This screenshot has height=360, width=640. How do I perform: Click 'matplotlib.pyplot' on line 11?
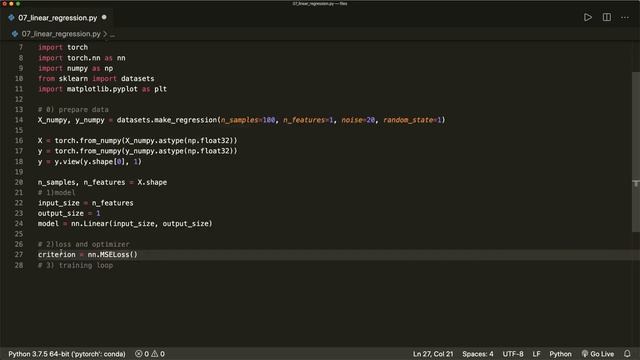coord(102,89)
